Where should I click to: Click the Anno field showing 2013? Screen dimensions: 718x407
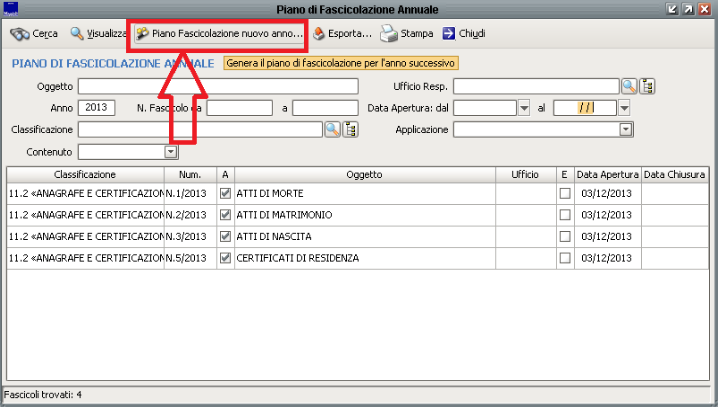tap(97, 108)
